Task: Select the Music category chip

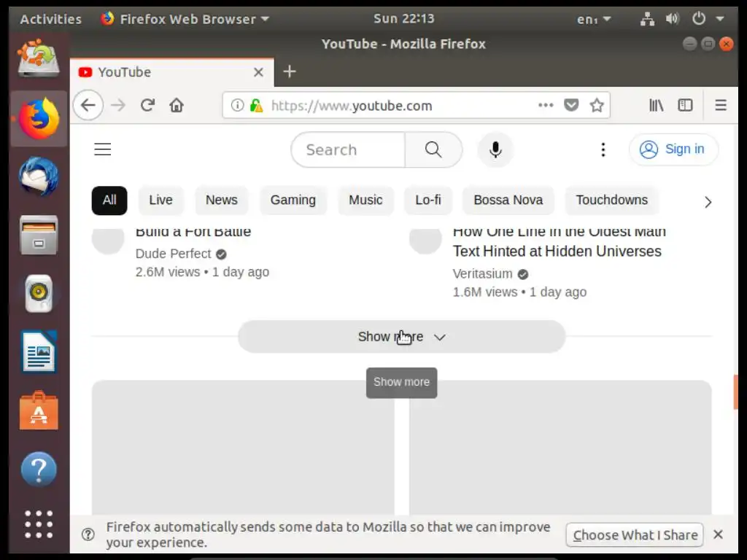Action: [365, 201]
